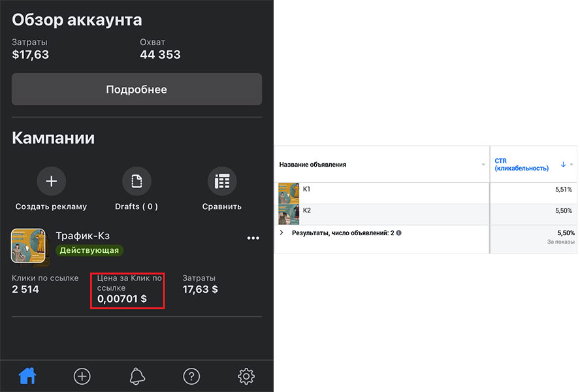Image resolution: width=580 pixels, height=392 pixels.
Task: Select the K1 ad thumbnail
Action: point(289,193)
